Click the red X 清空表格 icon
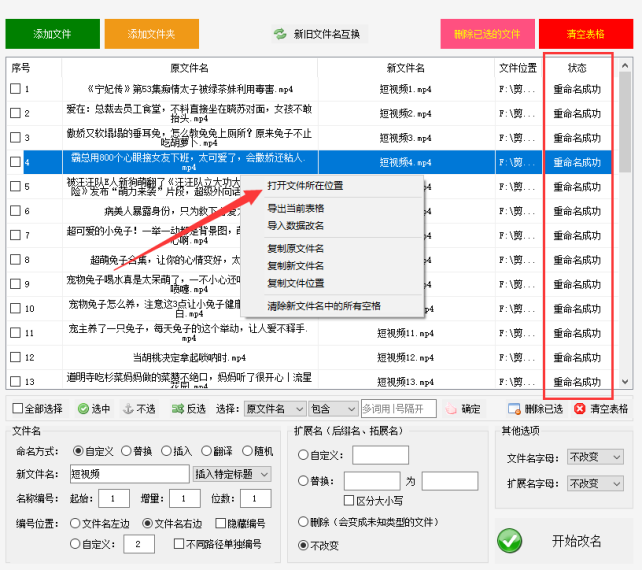 tap(580, 409)
